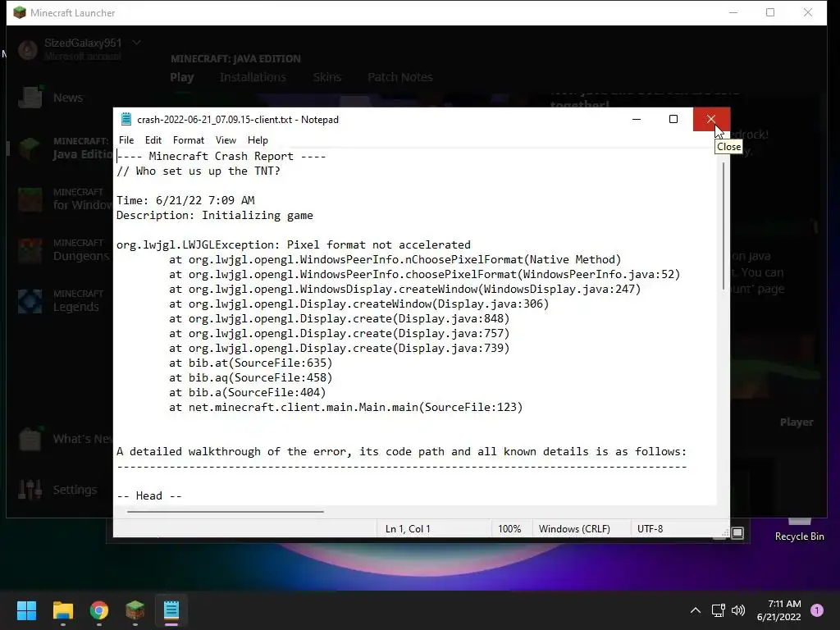Viewport: 840px width, 630px height.
Task: Click the 'Display.java:848' stack line
Action: [x=339, y=319]
